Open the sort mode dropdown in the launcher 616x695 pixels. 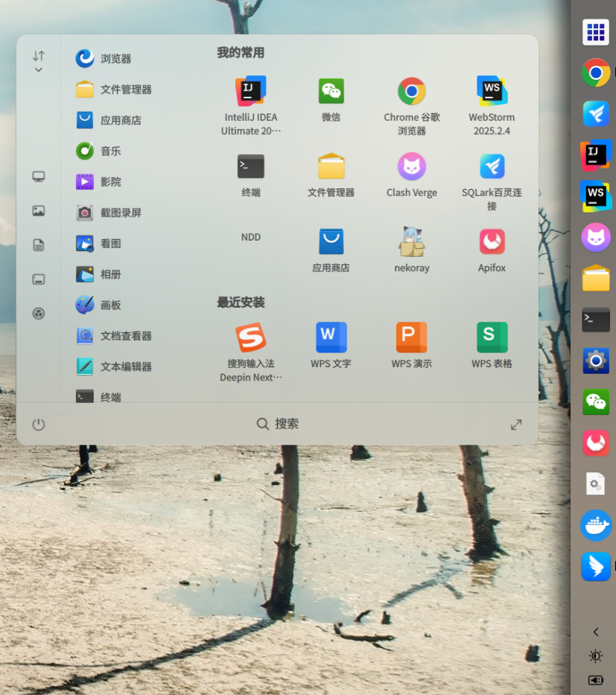pyautogui.click(x=39, y=62)
